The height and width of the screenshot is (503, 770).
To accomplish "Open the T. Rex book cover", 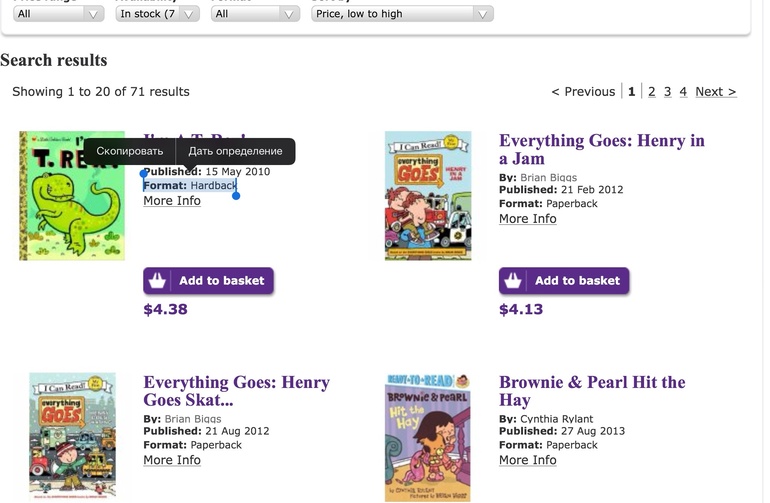I will pyautogui.click(x=72, y=196).
